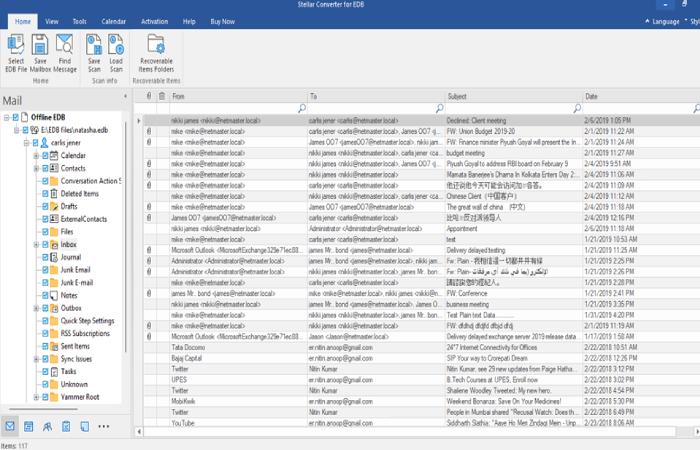The width and height of the screenshot is (700, 450).
Task: Select the Sent Items folder in tree
Action: 75,346
